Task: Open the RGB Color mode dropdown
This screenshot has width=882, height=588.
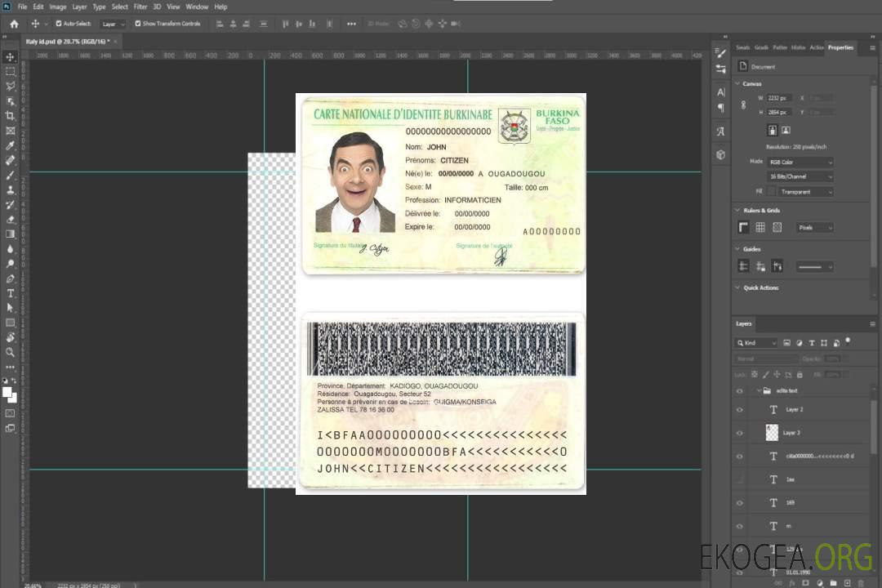Action: (800, 162)
